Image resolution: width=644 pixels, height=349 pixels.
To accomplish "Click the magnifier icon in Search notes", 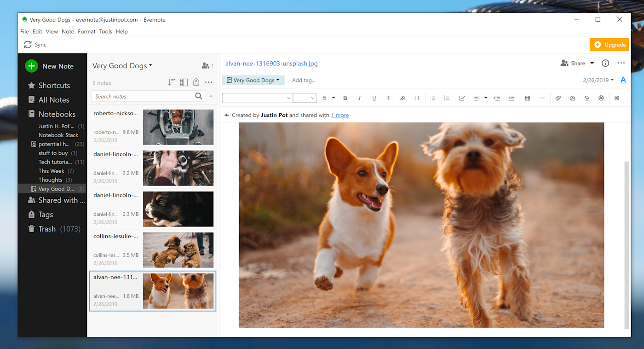I will (x=199, y=96).
